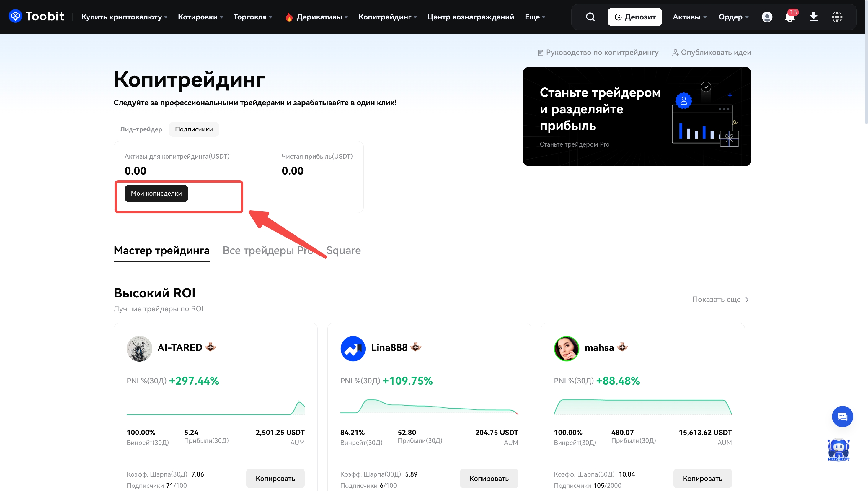
Task: Open the blue live chat bubble icon
Action: click(842, 417)
